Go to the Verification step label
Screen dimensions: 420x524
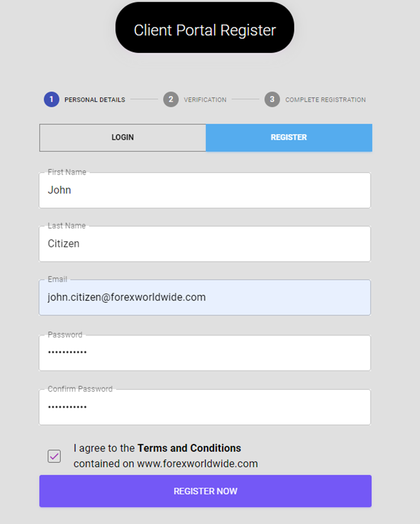click(205, 100)
